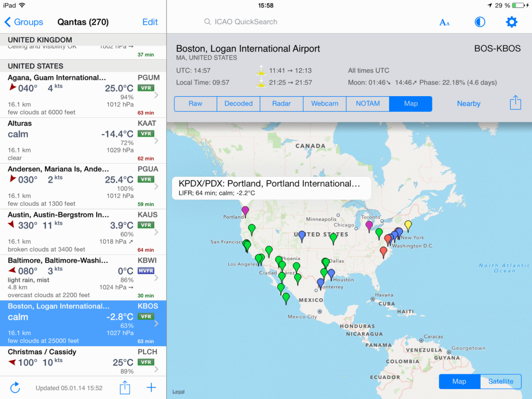532x399 pixels.
Task: Go back to Groups list
Action: coord(24,22)
